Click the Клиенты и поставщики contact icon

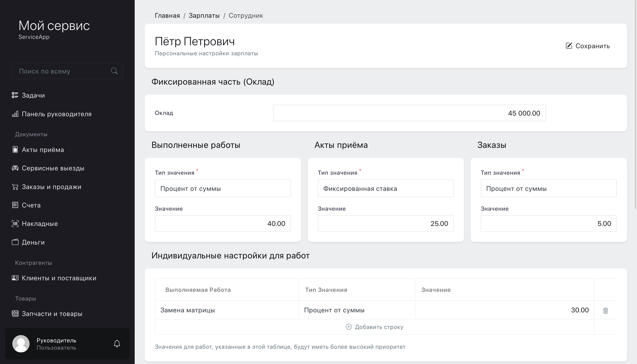tap(15, 278)
